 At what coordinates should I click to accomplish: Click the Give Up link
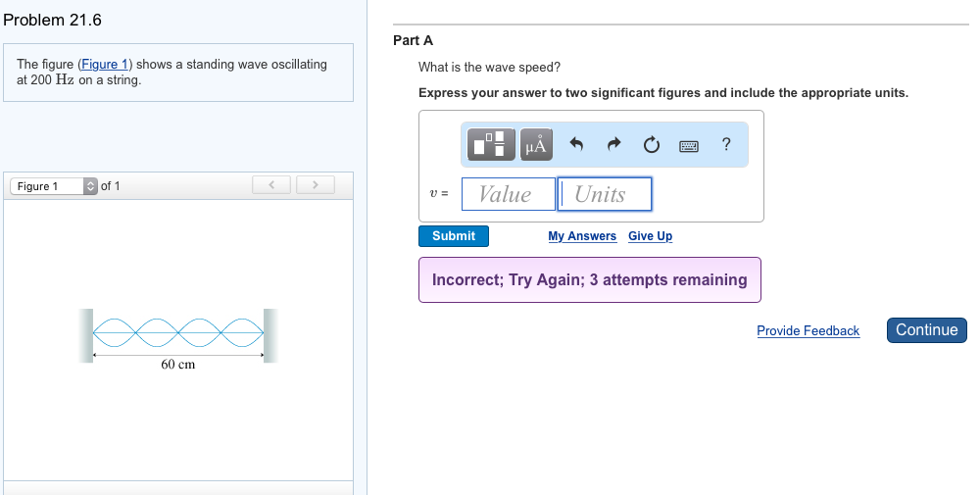(x=650, y=236)
